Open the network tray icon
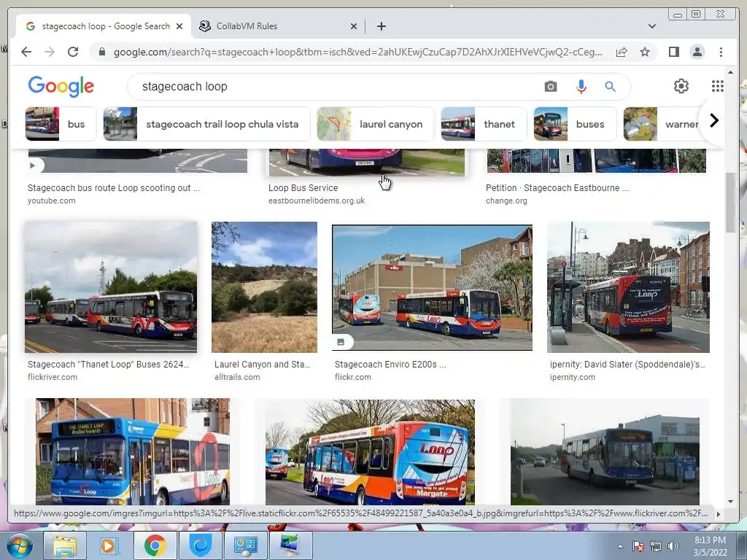The height and width of the screenshot is (560, 747). pyautogui.click(x=656, y=546)
